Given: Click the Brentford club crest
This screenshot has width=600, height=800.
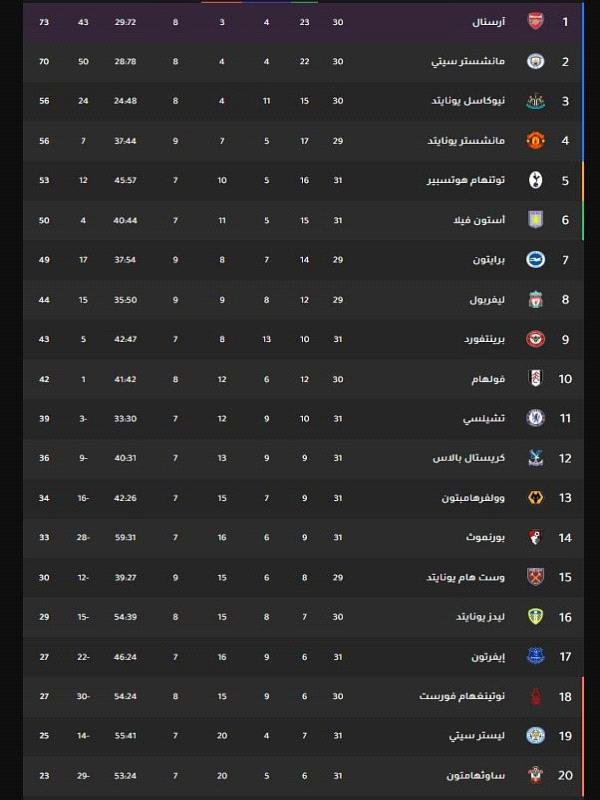Looking at the screenshot, I should coord(535,339).
